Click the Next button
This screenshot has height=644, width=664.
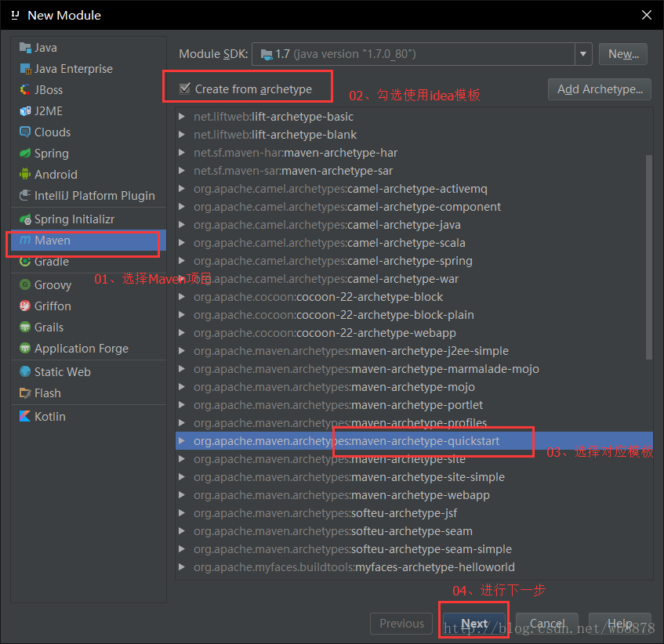tap(474, 624)
